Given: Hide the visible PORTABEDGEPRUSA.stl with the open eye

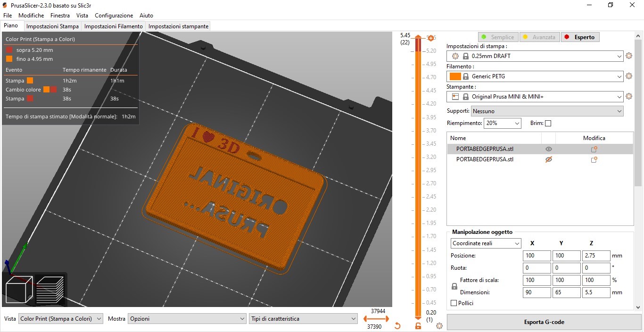Looking at the screenshot, I should click(x=548, y=149).
